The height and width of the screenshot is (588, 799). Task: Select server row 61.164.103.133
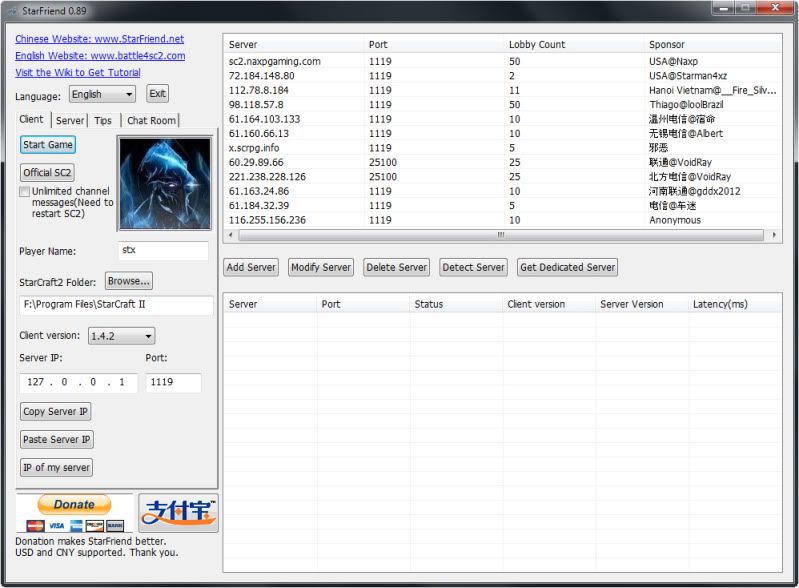click(x=502, y=119)
